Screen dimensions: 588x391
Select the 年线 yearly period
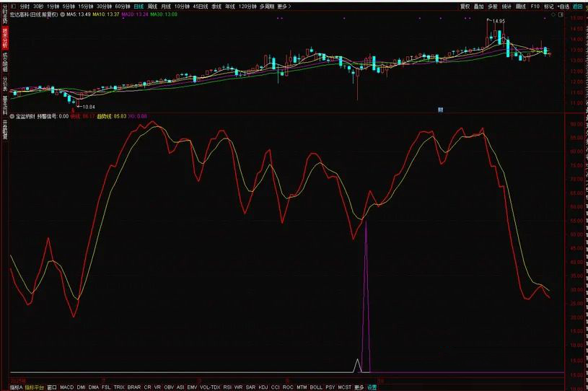pos(230,6)
